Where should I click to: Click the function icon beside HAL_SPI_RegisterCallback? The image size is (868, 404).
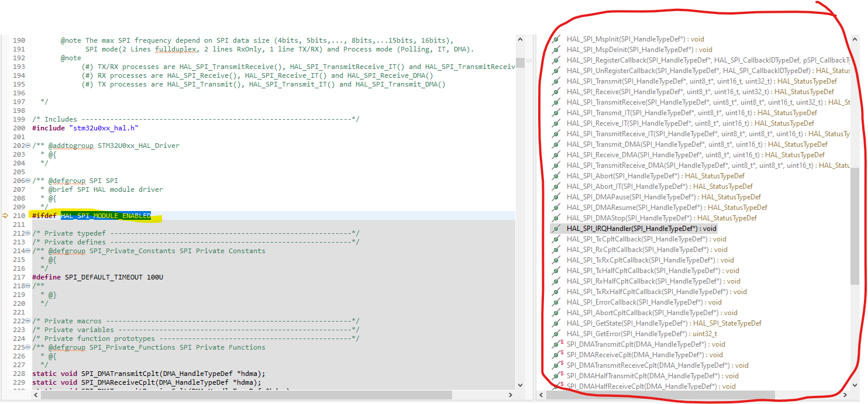557,60
